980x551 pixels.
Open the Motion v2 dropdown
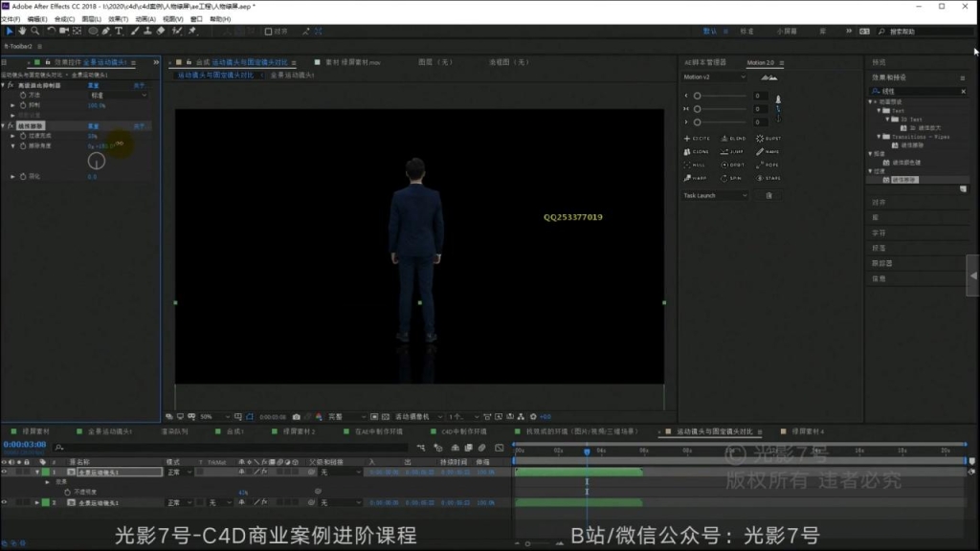point(713,77)
